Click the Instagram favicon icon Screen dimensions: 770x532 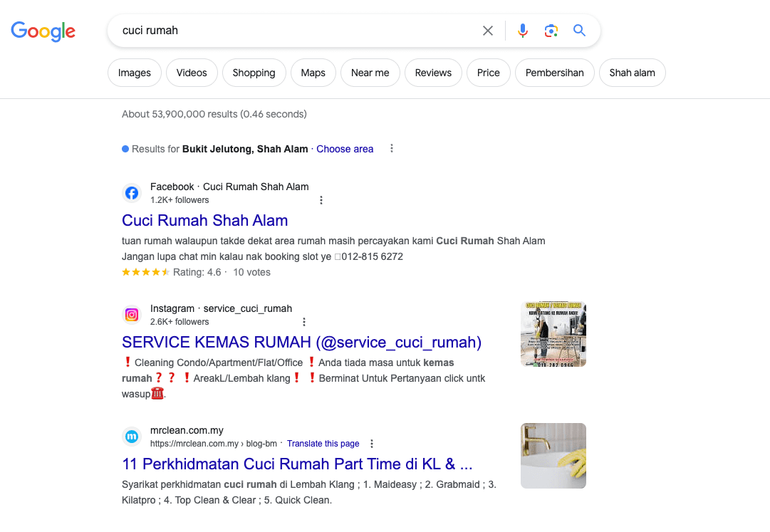tap(132, 315)
